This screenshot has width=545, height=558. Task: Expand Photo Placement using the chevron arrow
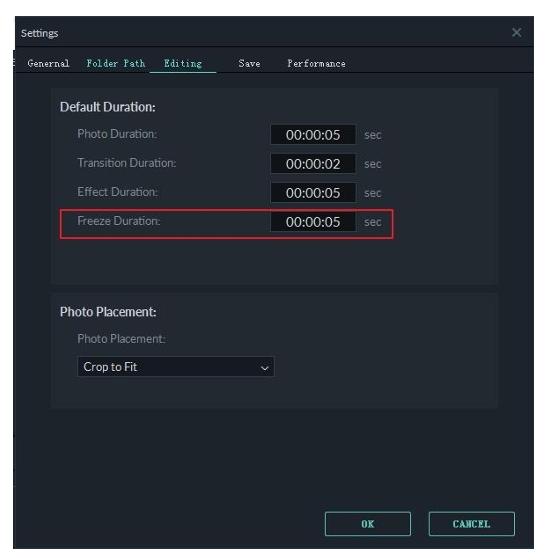pos(264,368)
